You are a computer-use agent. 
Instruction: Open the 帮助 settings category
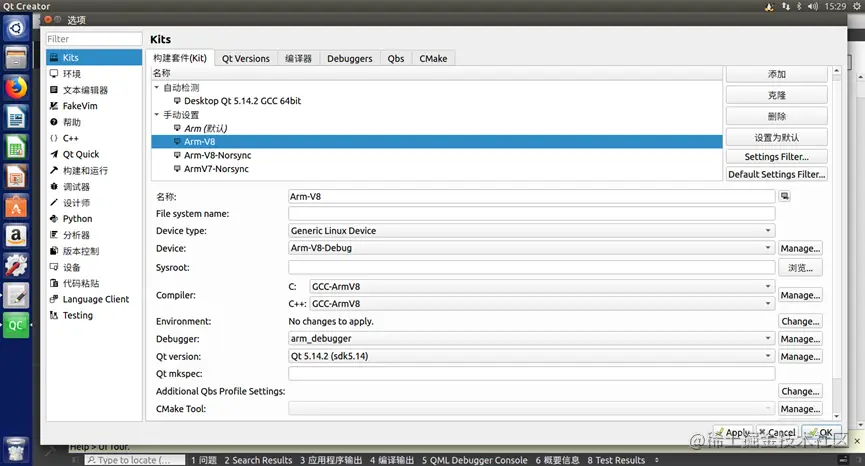(94, 122)
